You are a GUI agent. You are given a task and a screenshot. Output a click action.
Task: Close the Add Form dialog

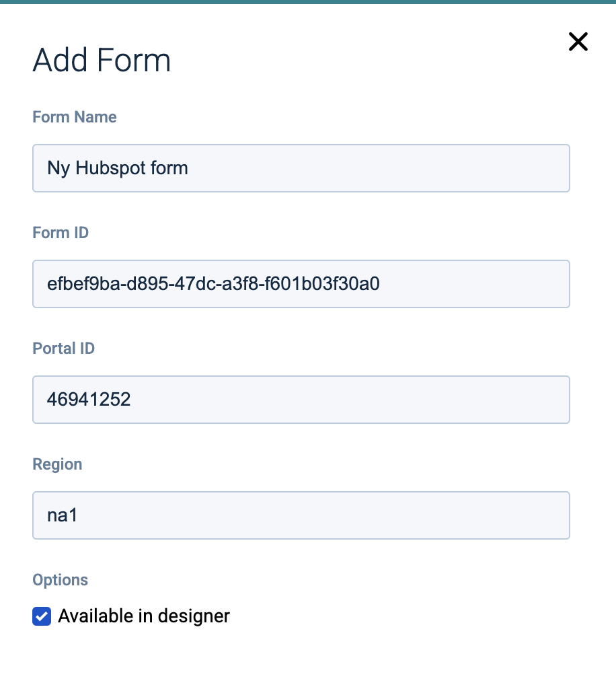578,42
